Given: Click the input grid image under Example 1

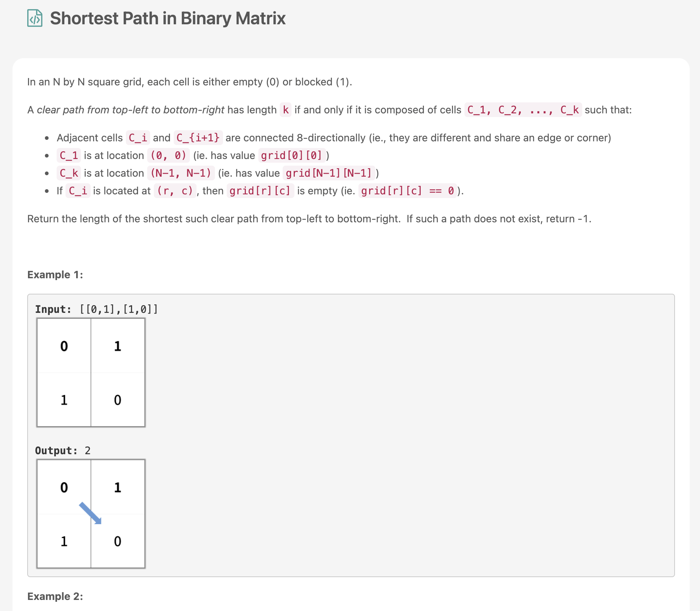Looking at the screenshot, I should [x=91, y=372].
